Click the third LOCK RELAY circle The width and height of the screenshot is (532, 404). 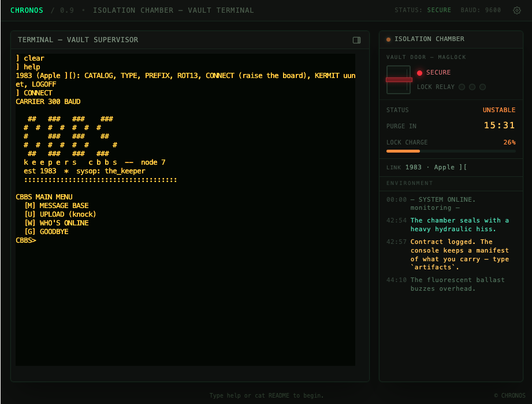[x=482, y=87]
